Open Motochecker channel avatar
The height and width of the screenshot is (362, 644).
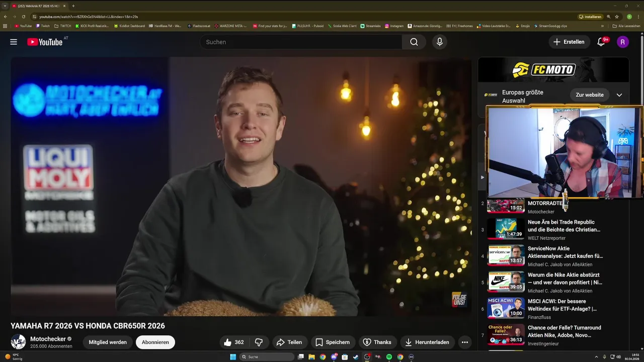pyautogui.click(x=18, y=342)
